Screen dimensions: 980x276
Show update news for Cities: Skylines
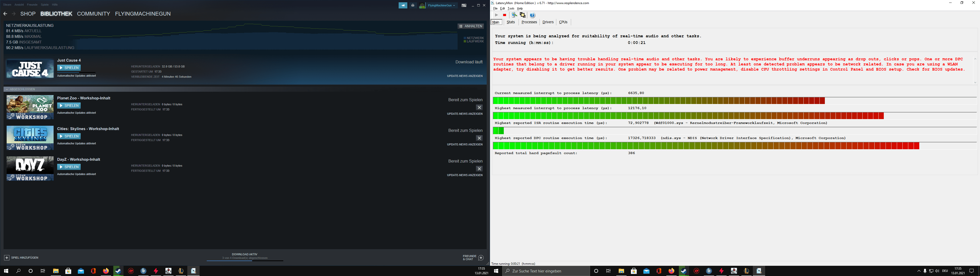tap(464, 144)
